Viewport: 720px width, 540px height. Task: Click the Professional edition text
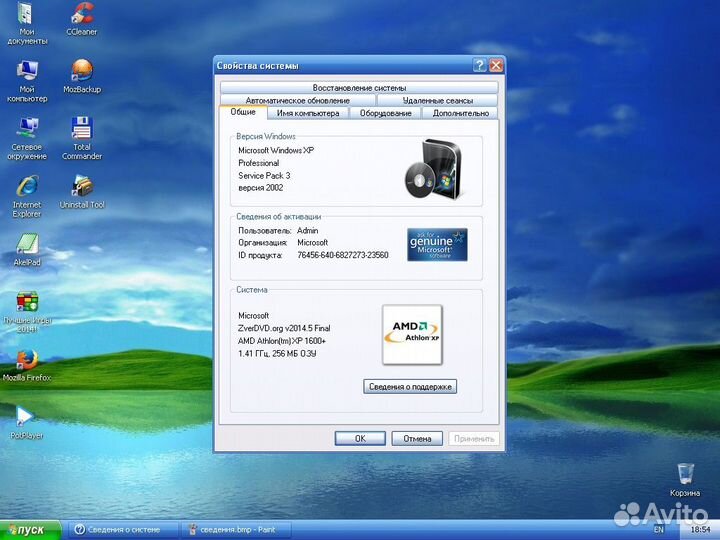point(259,163)
